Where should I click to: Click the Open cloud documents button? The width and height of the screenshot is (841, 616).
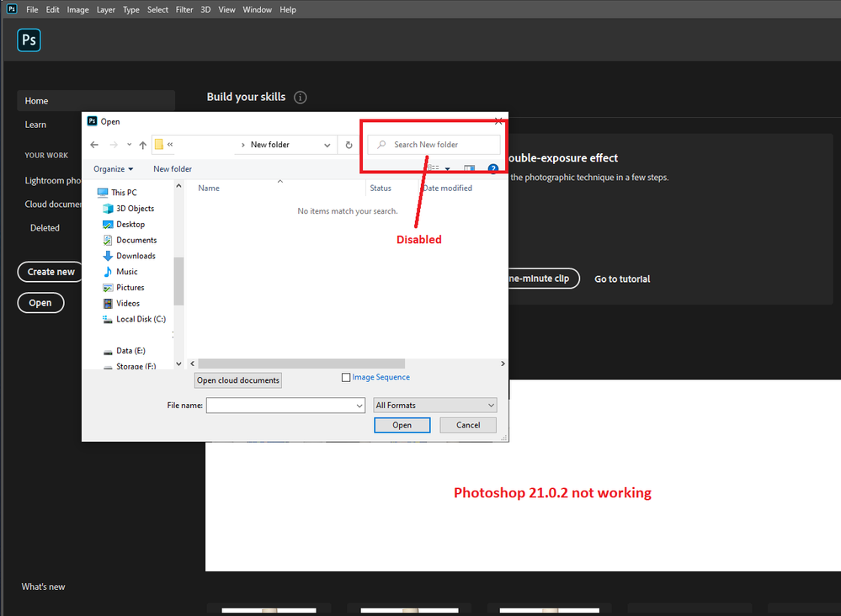pyautogui.click(x=237, y=380)
